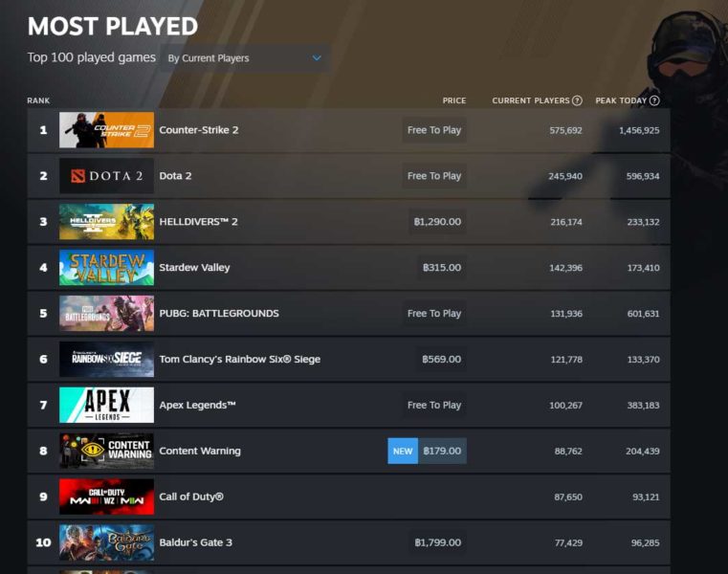Open the Stardew Valley thumbnail image
The width and height of the screenshot is (728, 574).
(x=106, y=268)
